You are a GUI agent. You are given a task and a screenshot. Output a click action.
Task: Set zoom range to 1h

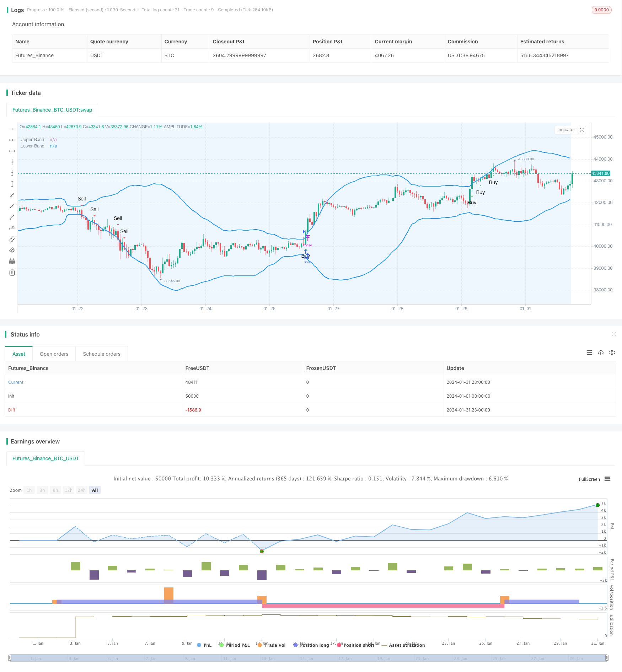click(x=29, y=490)
